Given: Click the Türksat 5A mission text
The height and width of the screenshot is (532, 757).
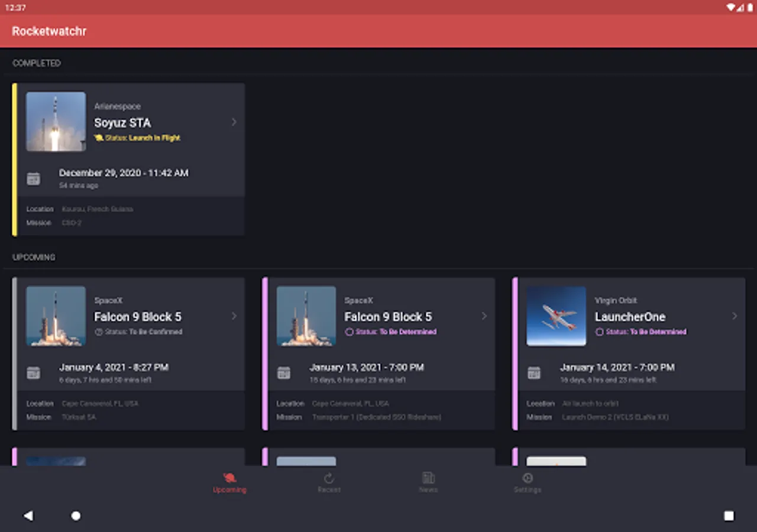Looking at the screenshot, I should coord(79,417).
